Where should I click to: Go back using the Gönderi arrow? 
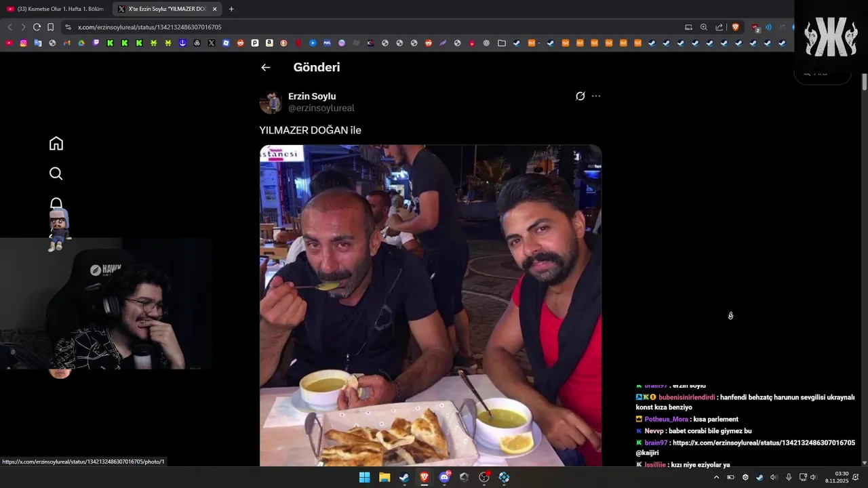(266, 67)
